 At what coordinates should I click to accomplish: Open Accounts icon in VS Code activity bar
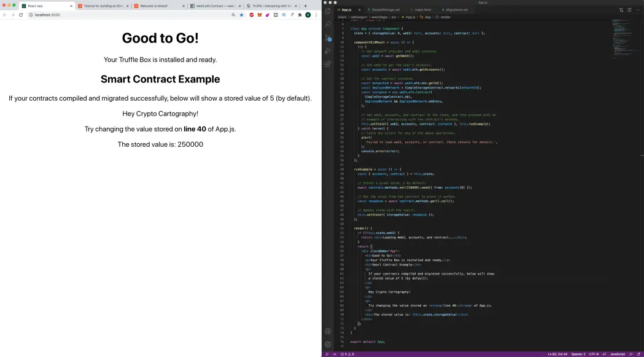(328, 331)
